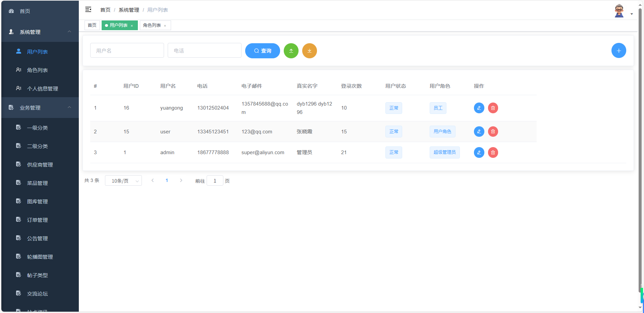Screen dimensions: 644x313
Task: Open 菜品管理 in the sidebar
Action: point(37,183)
